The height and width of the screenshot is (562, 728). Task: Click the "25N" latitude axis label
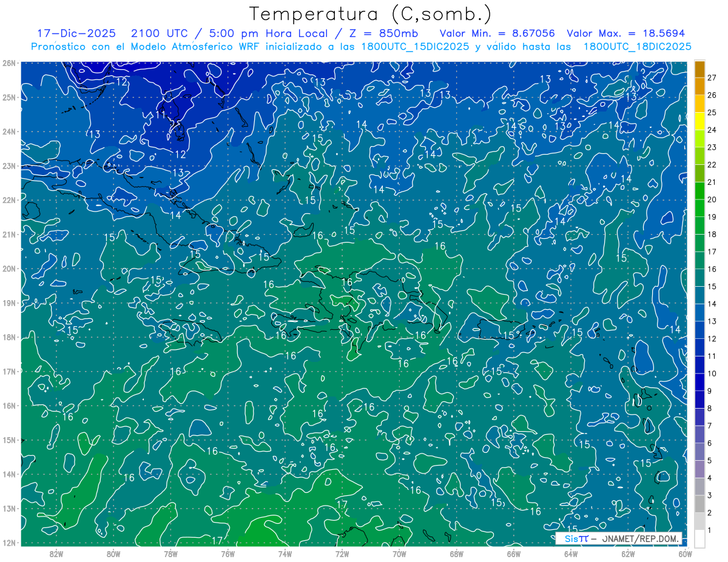[8, 97]
